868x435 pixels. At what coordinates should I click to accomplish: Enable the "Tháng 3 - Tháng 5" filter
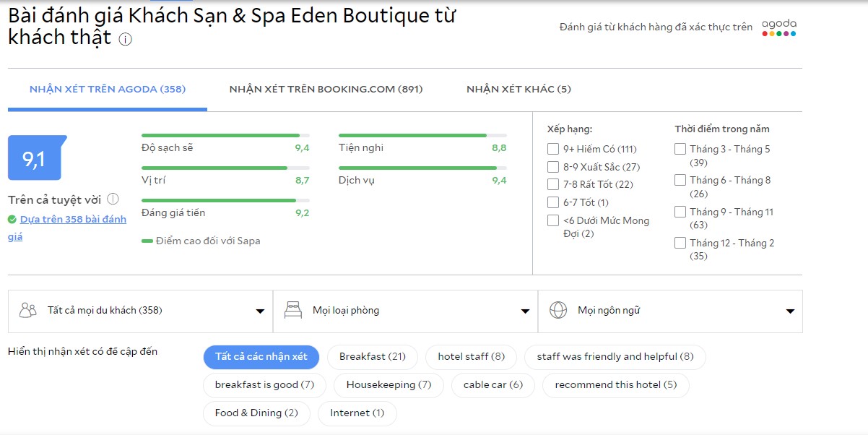coord(680,149)
